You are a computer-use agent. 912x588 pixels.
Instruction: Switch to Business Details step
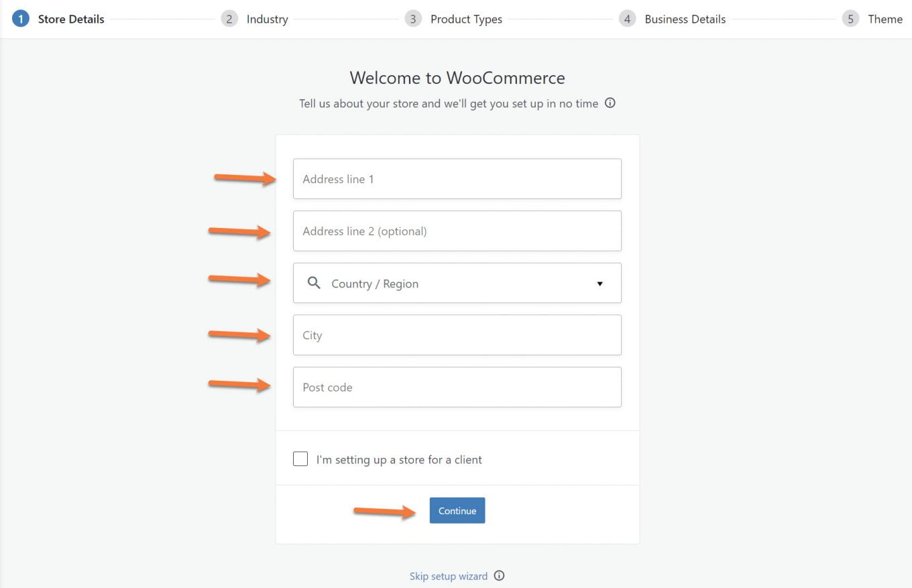[x=685, y=19]
